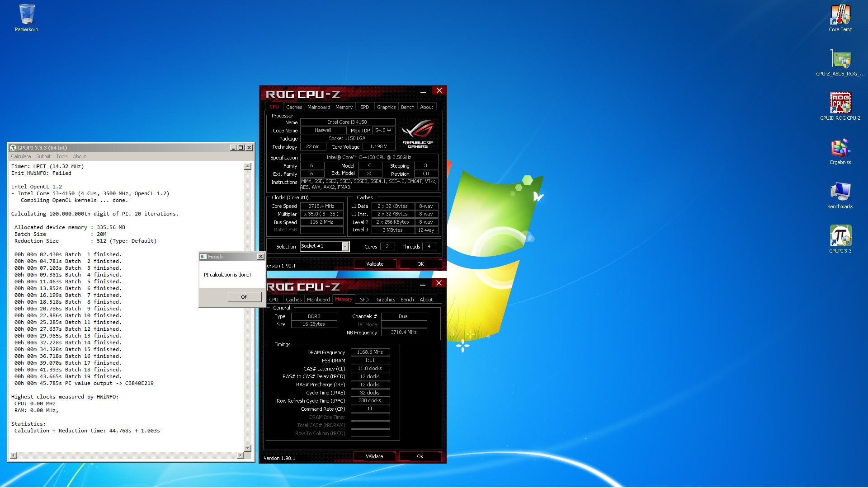The height and width of the screenshot is (488, 868).
Task: Close the lower ROG CPU-Z window
Action: pos(439,283)
